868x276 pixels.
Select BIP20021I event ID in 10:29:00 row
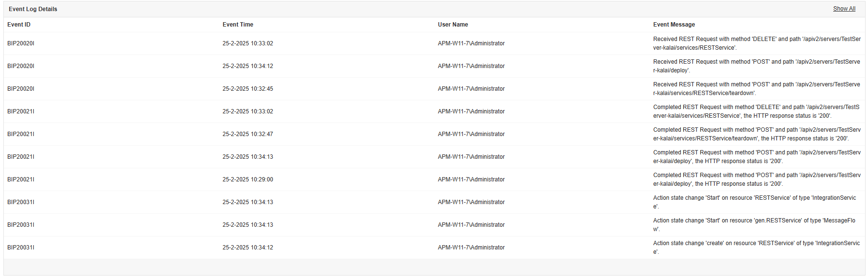[x=21, y=179]
